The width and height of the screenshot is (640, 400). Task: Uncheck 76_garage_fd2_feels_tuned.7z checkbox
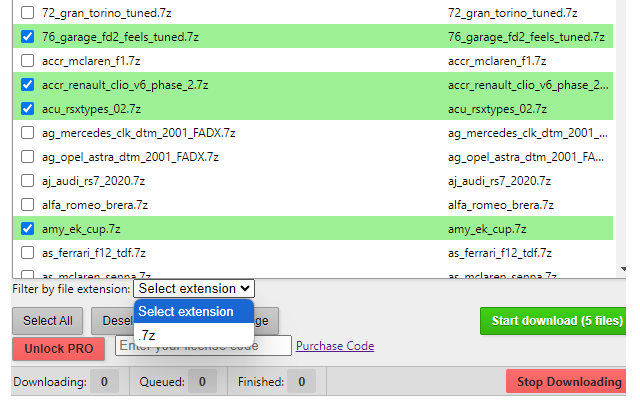click(x=27, y=37)
